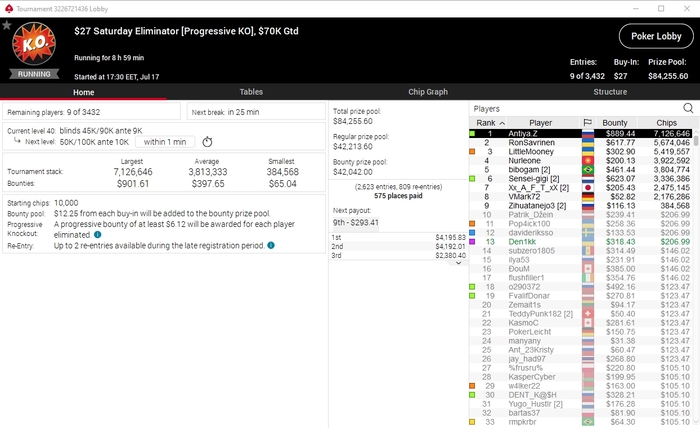Sort by Player column header
The width and height of the screenshot is (700, 428).
541,123
